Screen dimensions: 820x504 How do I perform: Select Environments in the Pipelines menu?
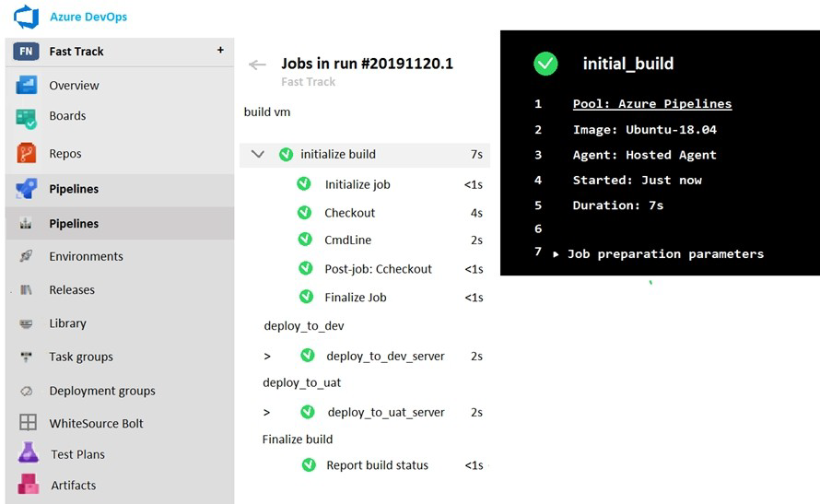click(86, 257)
